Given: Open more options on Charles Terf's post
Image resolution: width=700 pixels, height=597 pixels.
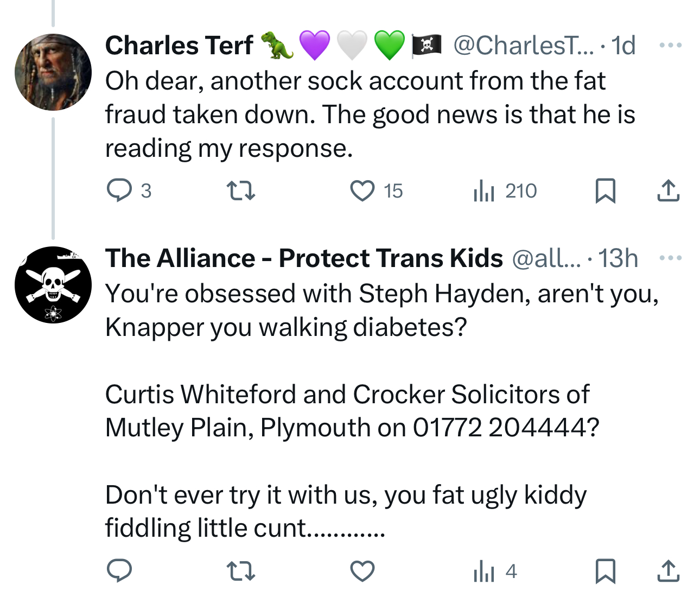Looking at the screenshot, I should click(671, 45).
